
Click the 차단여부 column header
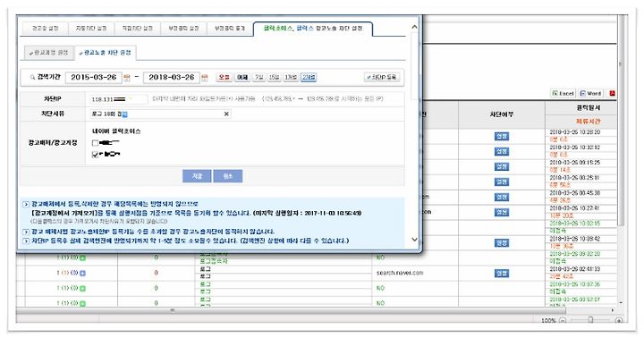[502, 114]
